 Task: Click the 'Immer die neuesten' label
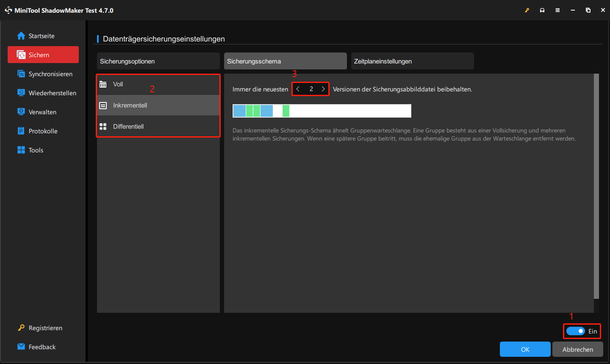click(260, 89)
